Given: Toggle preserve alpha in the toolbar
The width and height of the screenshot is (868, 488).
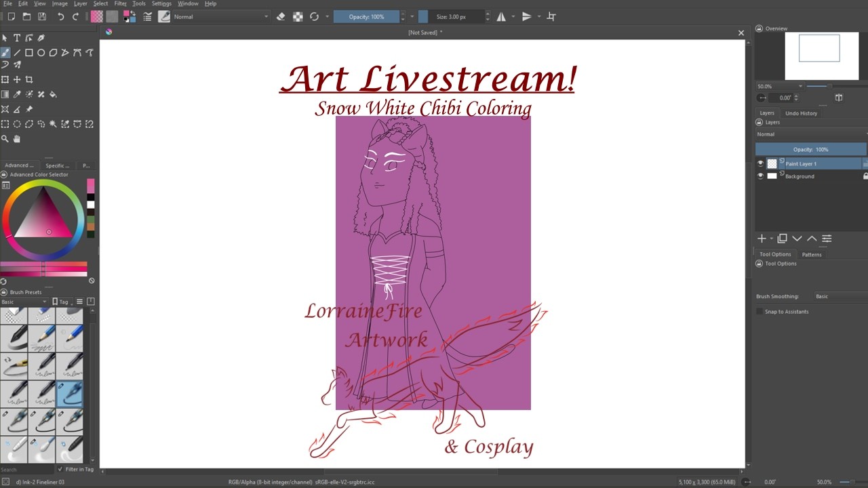Looking at the screenshot, I should click(x=298, y=16).
